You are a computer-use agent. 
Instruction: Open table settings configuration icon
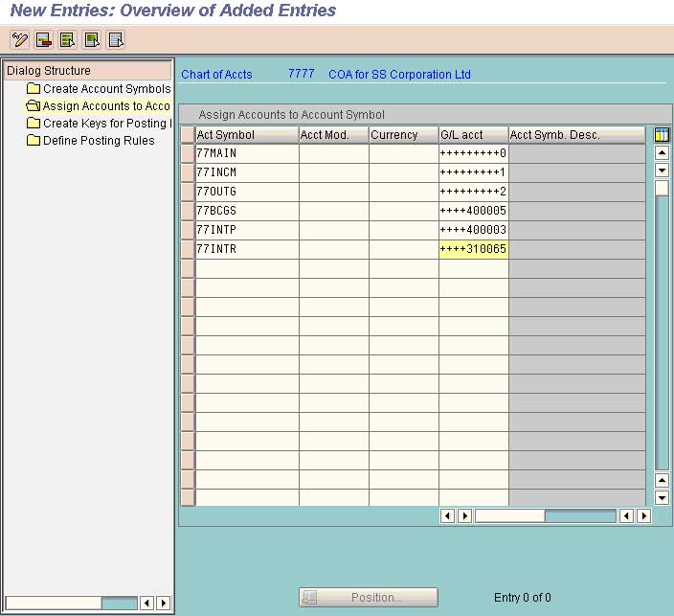[662, 135]
